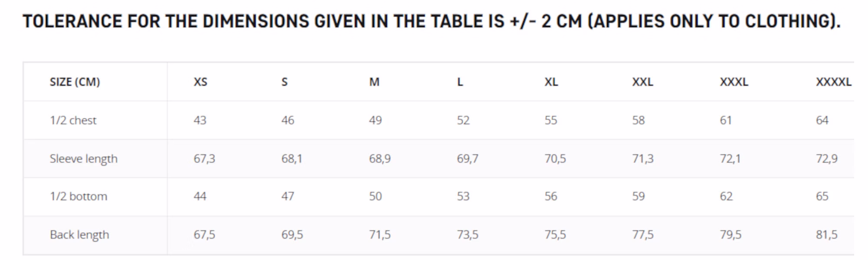Click the XL column header
The width and height of the screenshot is (868, 260).
pyautogui.click(x=551, y=82)
